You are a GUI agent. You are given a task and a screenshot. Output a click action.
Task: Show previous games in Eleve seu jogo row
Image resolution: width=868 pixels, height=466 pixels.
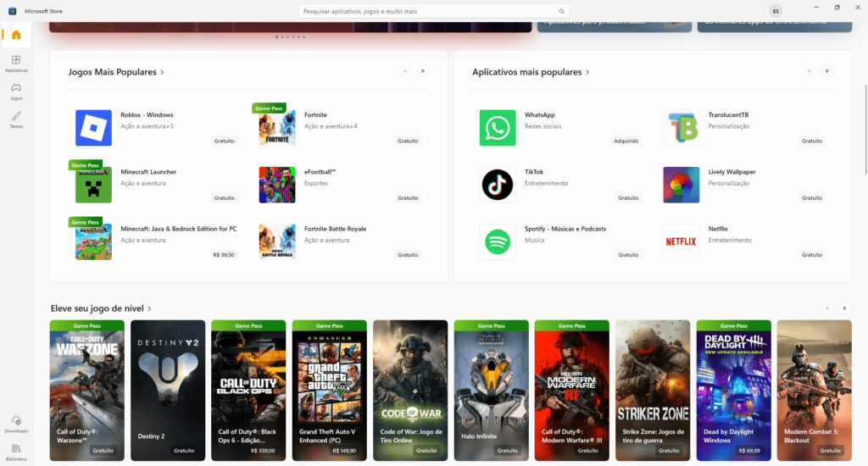pos(827,308)
